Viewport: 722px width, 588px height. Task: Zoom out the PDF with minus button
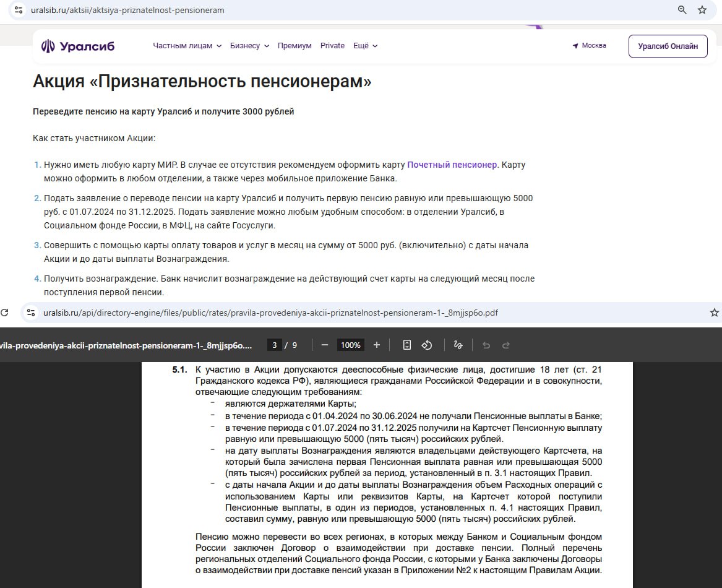point(325,345)
